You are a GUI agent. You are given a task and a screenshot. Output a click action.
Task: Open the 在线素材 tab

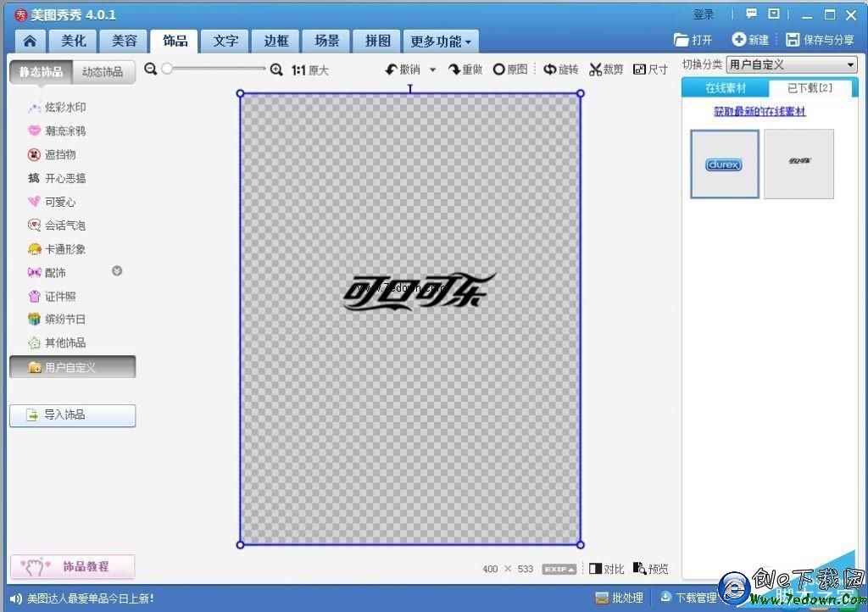(726, 88)
